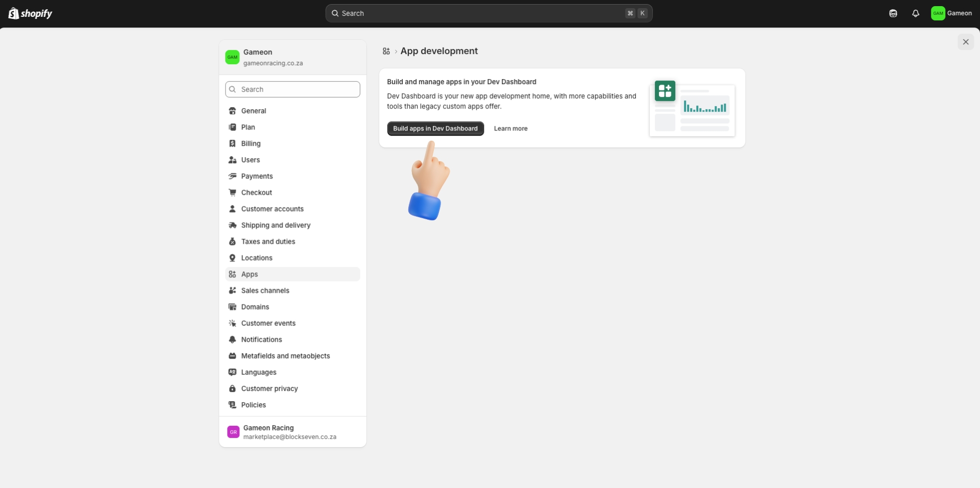Open the Gameon store switcher at top
Image resolution: width=980 pixels, height=488 pixels.
[292, 57]
